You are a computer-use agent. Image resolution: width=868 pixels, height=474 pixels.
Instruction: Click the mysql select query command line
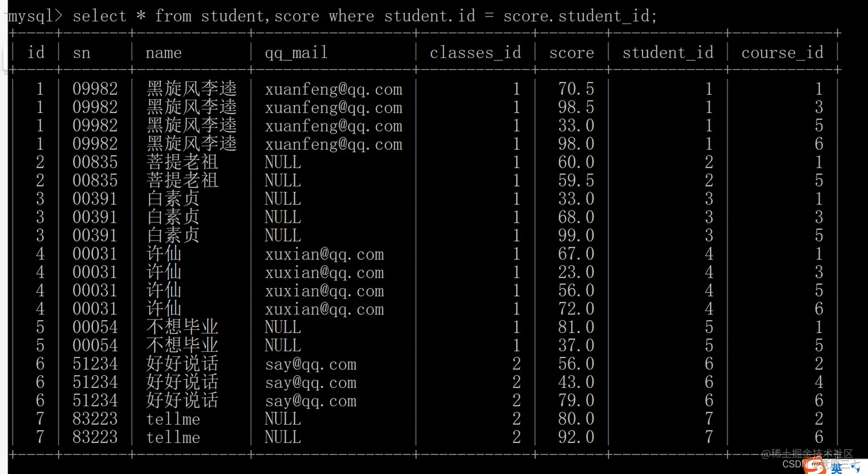(332, 15)
